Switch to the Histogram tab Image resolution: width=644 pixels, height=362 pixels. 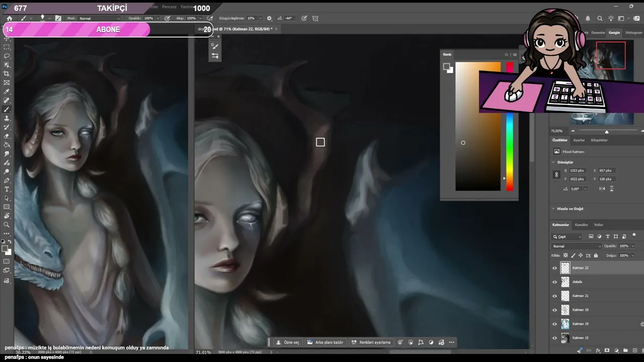(x=633, y=33)
